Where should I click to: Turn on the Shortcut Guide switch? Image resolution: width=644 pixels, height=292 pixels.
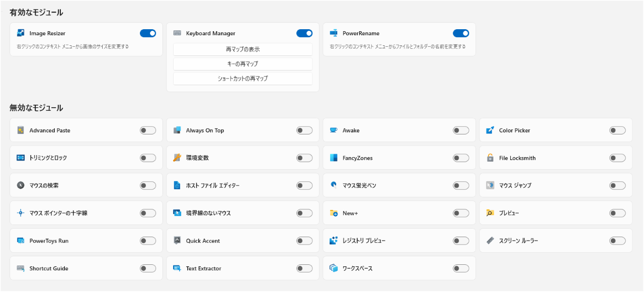pyautogui.click(x=148, y=268)
